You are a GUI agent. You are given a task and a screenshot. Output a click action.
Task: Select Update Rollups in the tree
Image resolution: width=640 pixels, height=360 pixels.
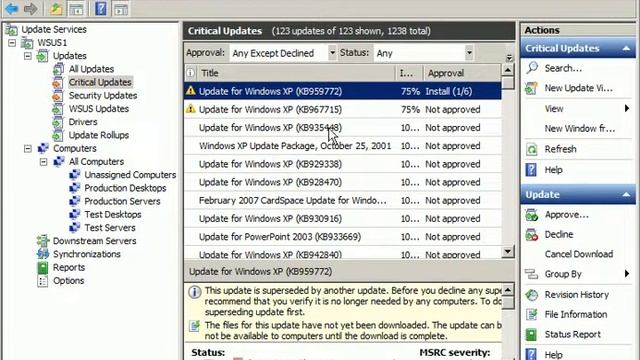[98, 135]
